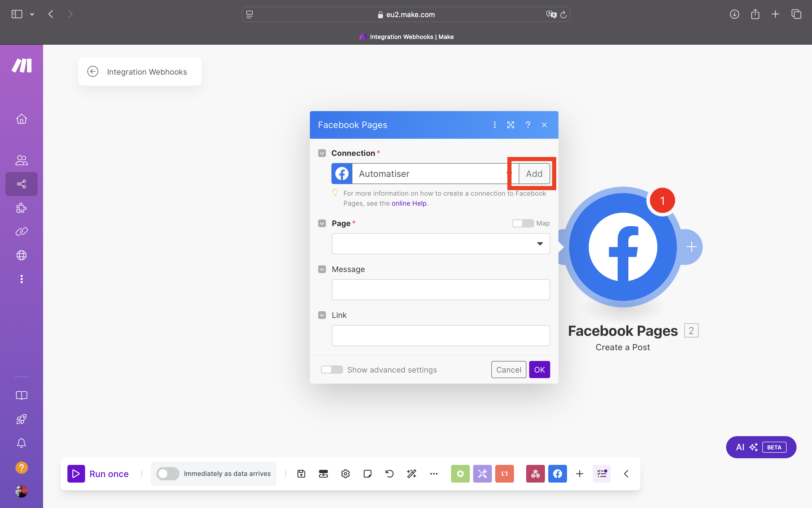Image resolution: width=812 pixels, height=508 pixels.
Task: Click the Integration Webhooks scenario title
Action: pyautogui.click(x=147, y=72)
